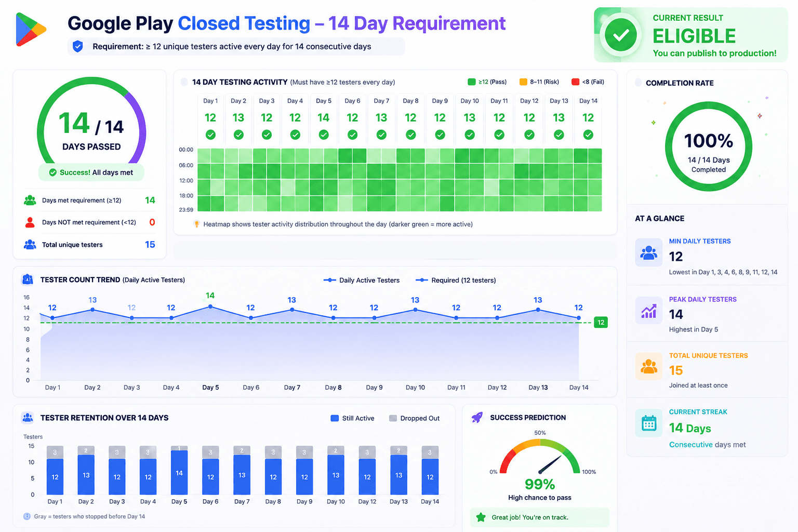
Task: Toggle the Still Active legend entry
Action: point(352,418)
